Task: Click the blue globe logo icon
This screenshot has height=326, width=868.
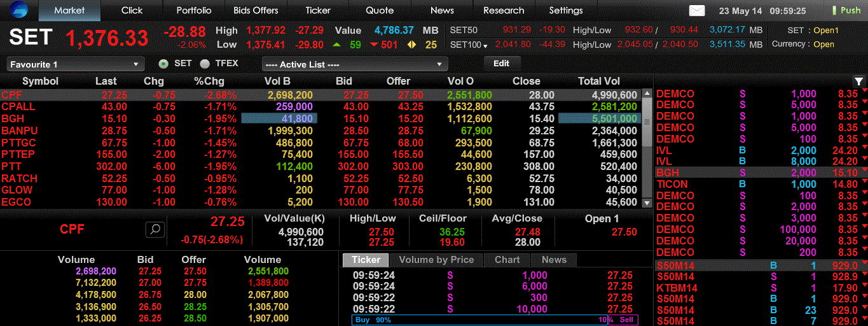Action: (x=19, y=10)
